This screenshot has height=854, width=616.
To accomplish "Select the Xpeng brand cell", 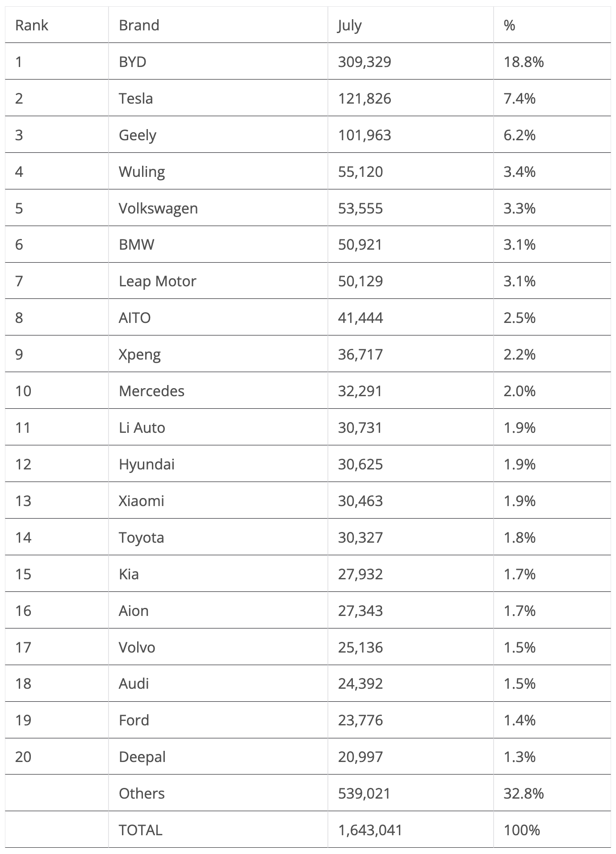I will tap(140, 354).
